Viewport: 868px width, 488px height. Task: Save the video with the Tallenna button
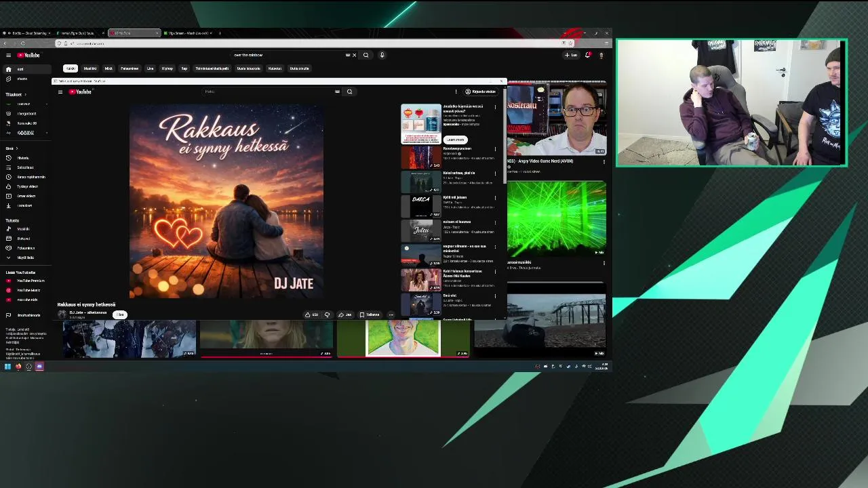[370, 314]
